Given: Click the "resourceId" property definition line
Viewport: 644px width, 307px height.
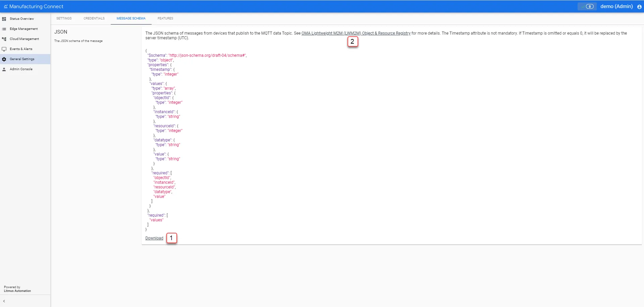Looking at the screenshot, I should coord(166,126).
